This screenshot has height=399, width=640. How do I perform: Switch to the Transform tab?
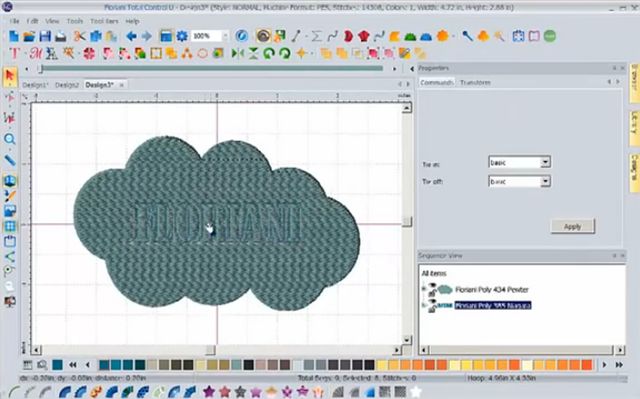click(475, 82)
